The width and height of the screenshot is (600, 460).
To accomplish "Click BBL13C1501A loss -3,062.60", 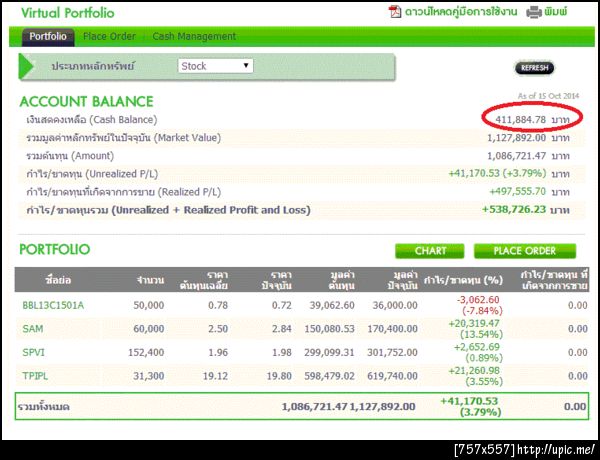I will 478,300.
